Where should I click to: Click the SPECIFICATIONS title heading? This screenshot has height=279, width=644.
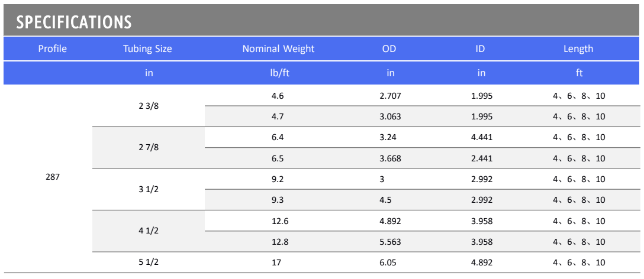coord(74,22)
